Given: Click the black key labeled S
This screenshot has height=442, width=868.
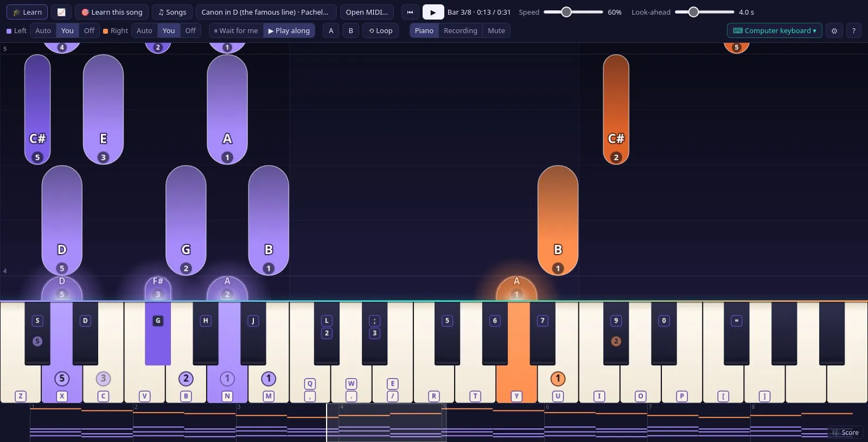Looking at the screenshot, I should 37,333.
